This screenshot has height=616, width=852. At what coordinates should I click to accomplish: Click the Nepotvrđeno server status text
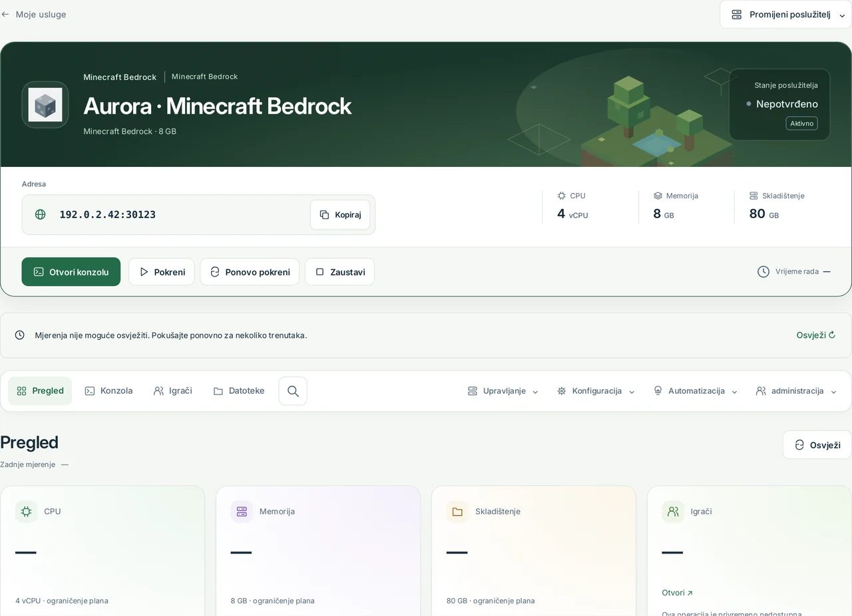(787, 104)
